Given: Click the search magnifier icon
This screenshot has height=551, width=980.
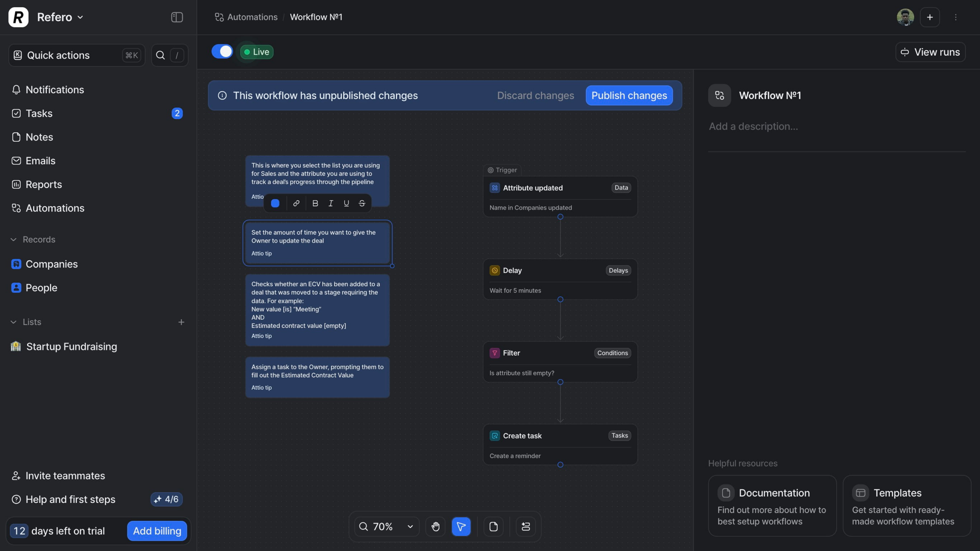Looking at the screenshot, I should point(160,55).
